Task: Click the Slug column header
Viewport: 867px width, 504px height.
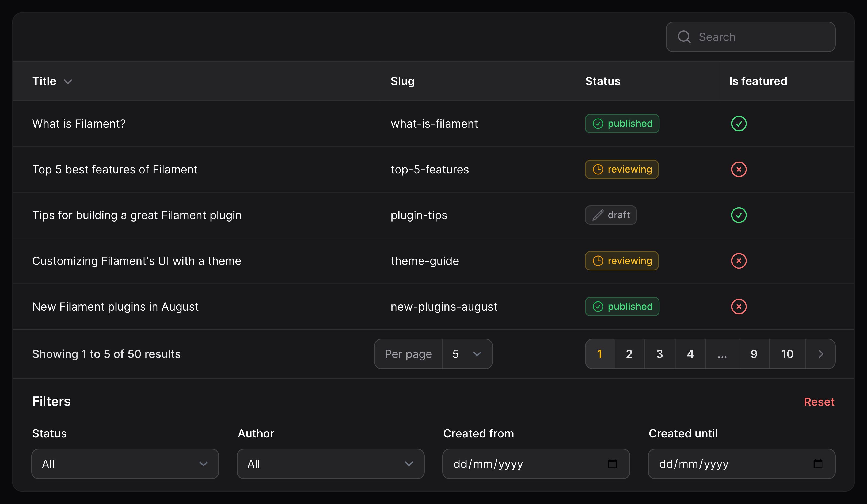Action: 402,81
